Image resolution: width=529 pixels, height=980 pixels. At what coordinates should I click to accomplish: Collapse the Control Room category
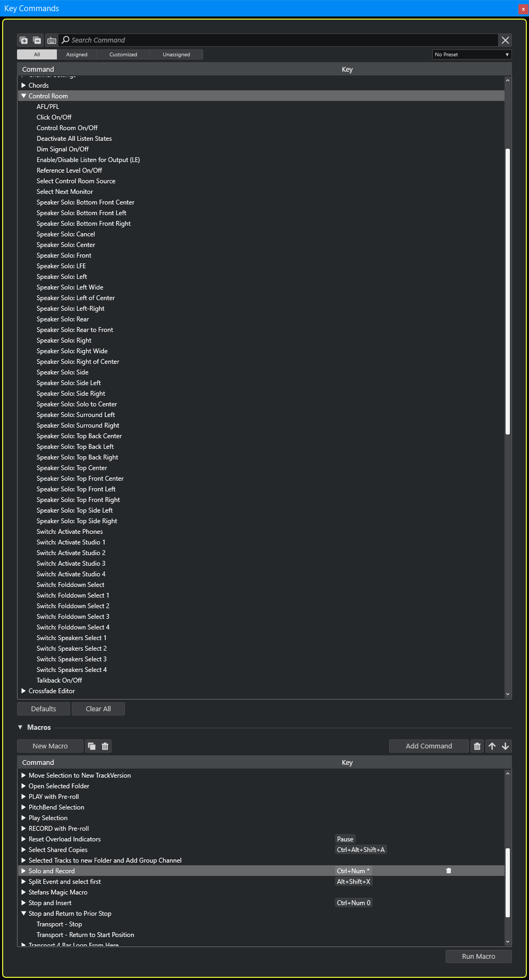pos(24,96)
